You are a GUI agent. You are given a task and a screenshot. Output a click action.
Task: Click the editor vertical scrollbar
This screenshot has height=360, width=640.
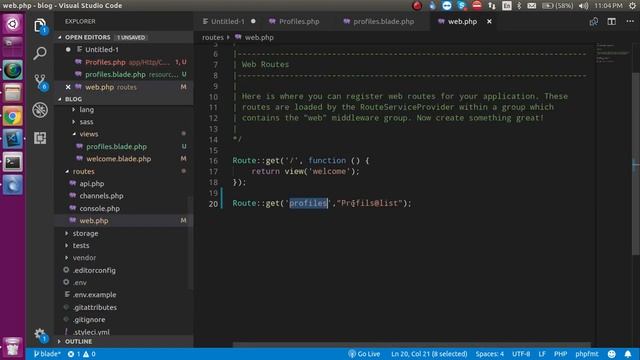coord(636,164)
